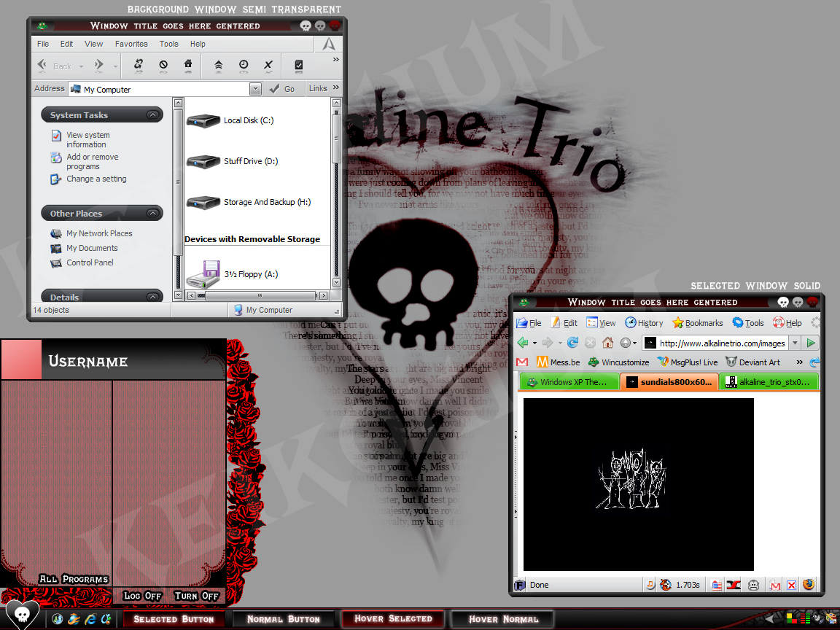The height and width of the screenshot is (630, 840).
Task: Click the fox timer icon in browser status bar
Action: pos(666,585)
